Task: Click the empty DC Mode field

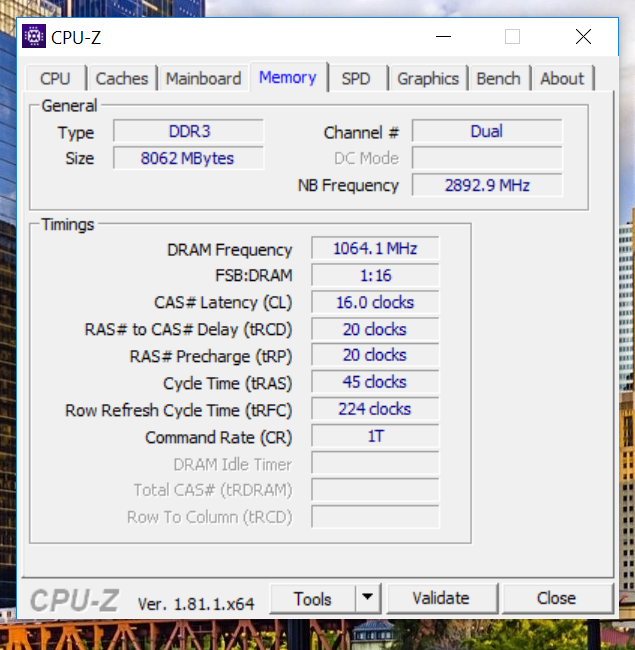Action: [x=487, y=158]
